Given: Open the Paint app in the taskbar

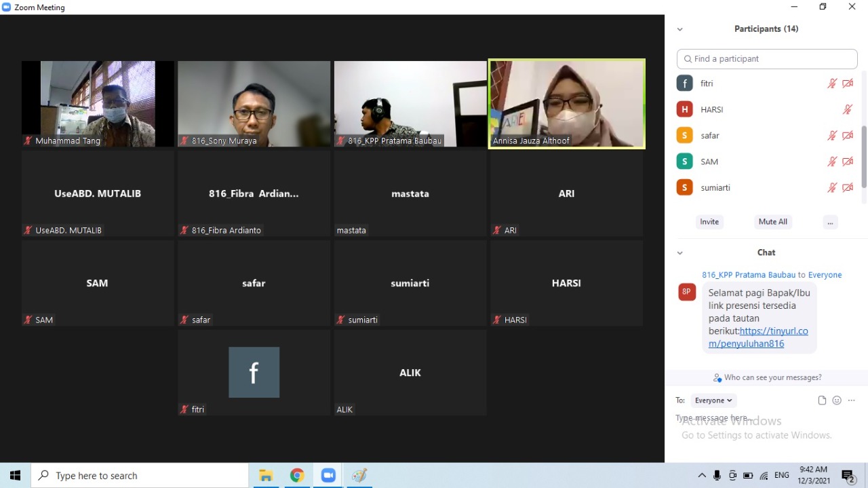Looking at the screenshot, I should tap(359, 476).
